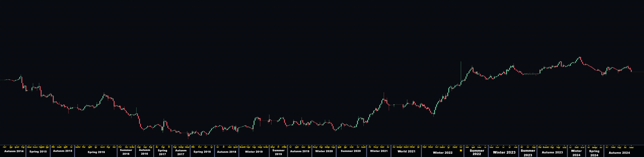
Task: Select the Autumn 2024 season label
Action: (619, 152)
